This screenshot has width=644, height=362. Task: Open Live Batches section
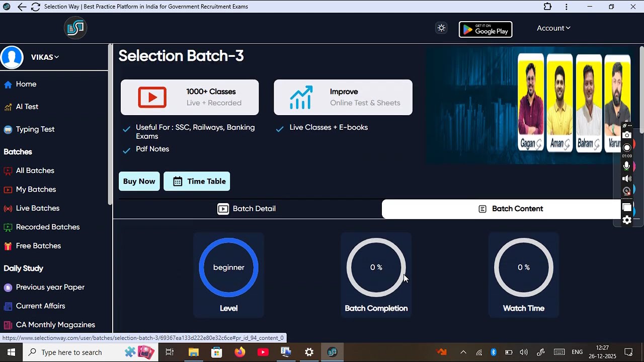[x=38, y=208]
